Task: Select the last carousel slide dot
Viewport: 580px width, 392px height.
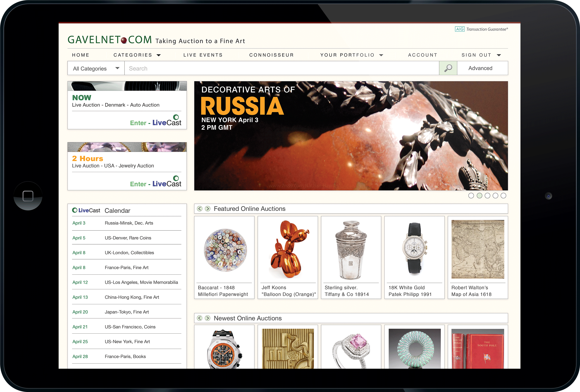Action: point(503,196)
